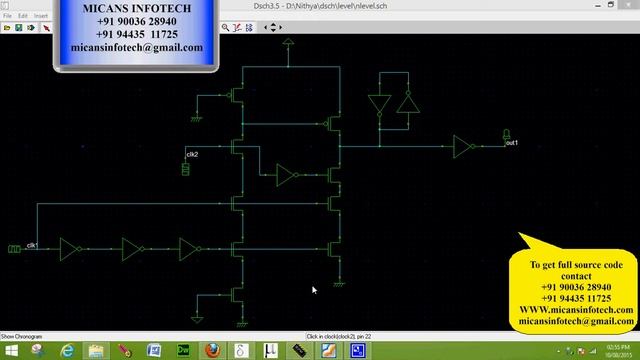
Task: Click the magnifier zoom tool
Action: pyautogui.click(x=225, y=27)
